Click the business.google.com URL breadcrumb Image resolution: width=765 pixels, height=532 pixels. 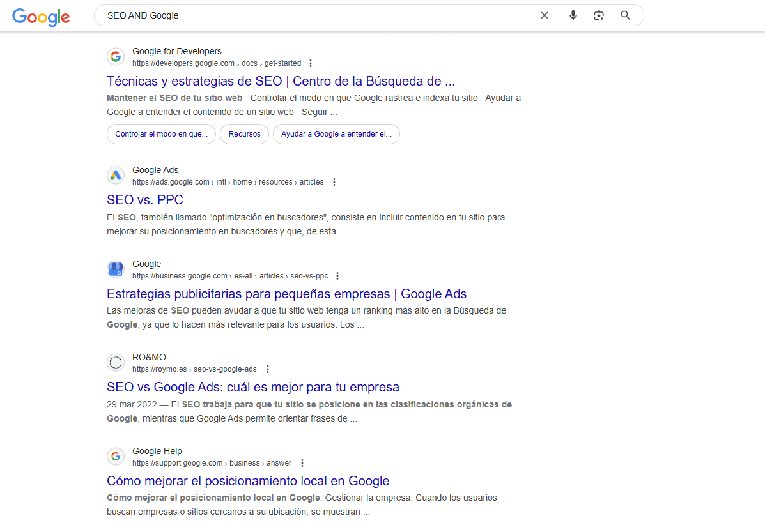[x=230, y=276]
